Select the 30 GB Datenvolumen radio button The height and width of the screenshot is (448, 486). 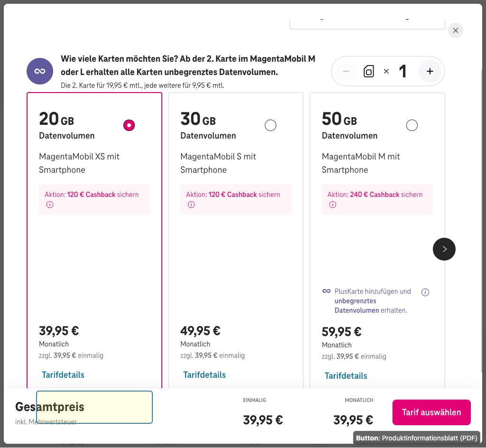tap(270, 125)
